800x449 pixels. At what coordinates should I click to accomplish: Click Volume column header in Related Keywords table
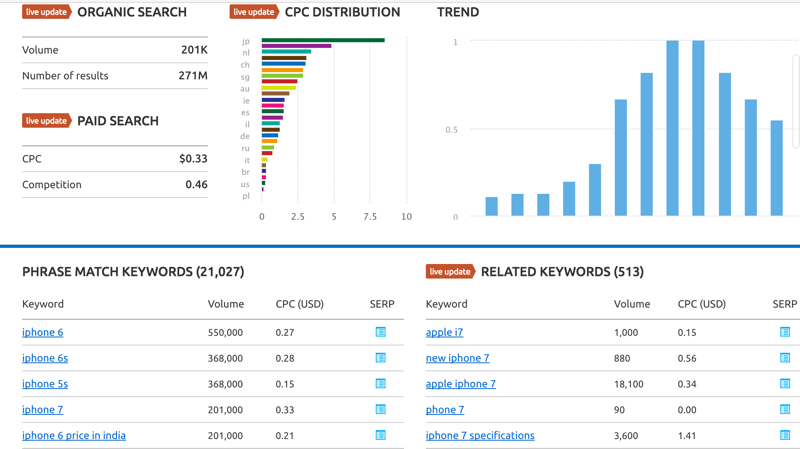coord(632,304)
